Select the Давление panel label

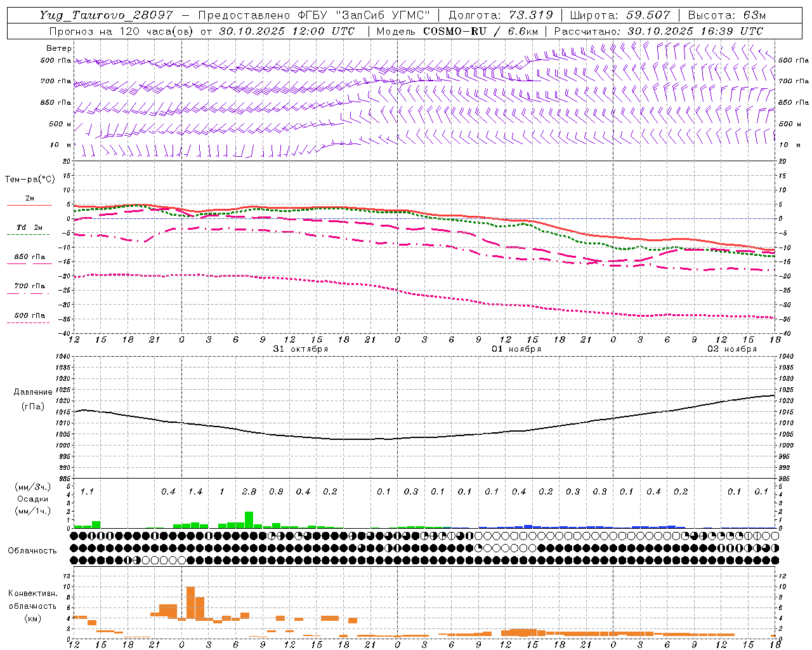click(x=33, y=392)
